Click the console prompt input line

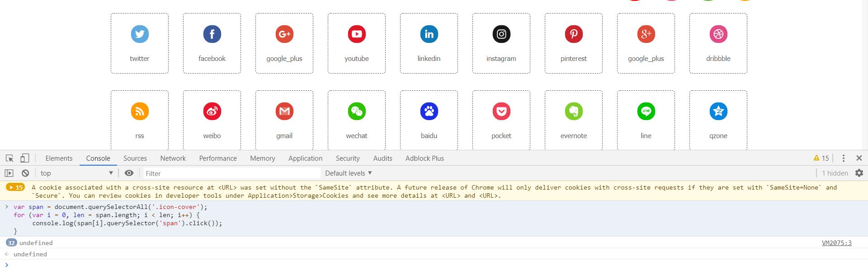(434, 264)
